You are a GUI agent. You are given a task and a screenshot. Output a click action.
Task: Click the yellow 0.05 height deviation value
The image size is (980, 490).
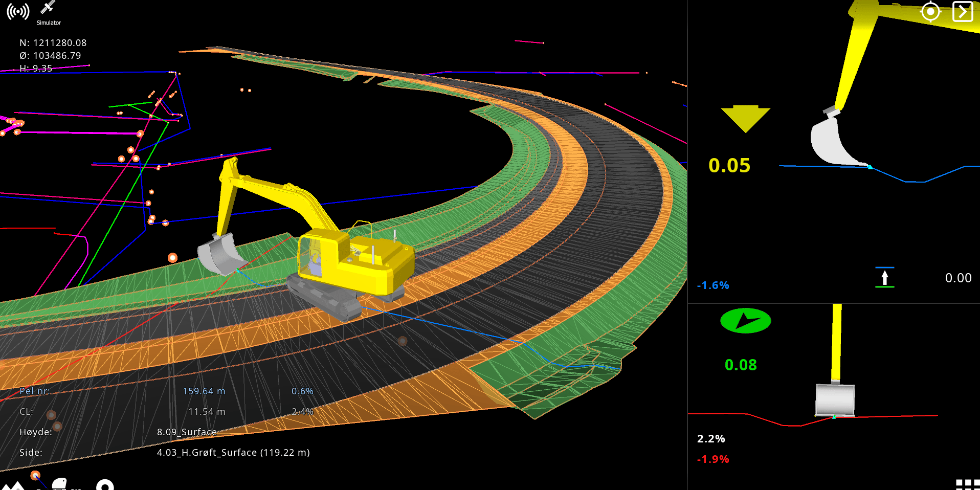729,165
